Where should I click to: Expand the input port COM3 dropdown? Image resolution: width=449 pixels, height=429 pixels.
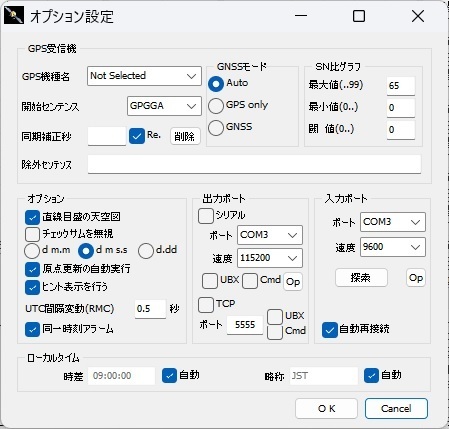(393, 222)
